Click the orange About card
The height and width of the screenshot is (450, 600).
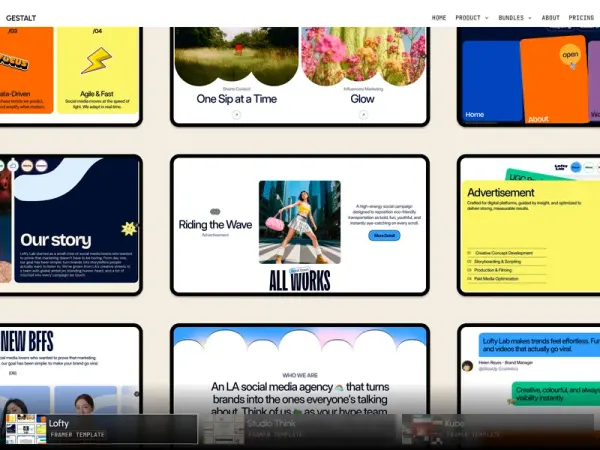[x=554, y=80]
